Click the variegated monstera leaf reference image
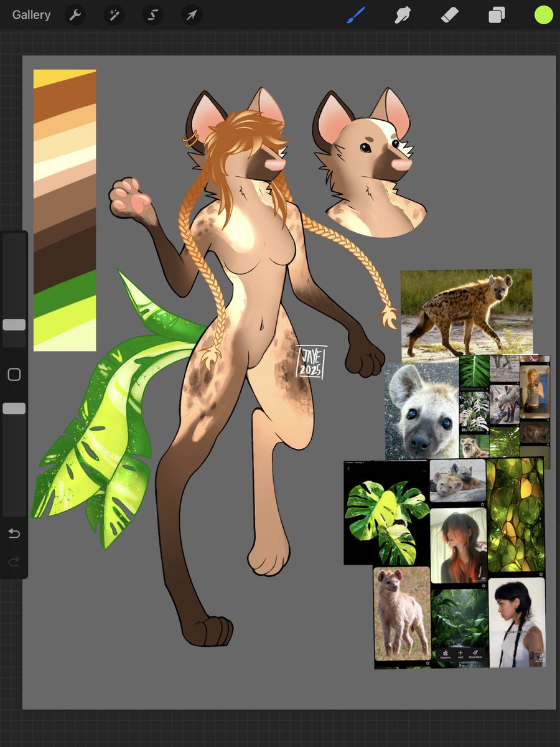This screenshot has height=747, width=560. coord(386,512)
